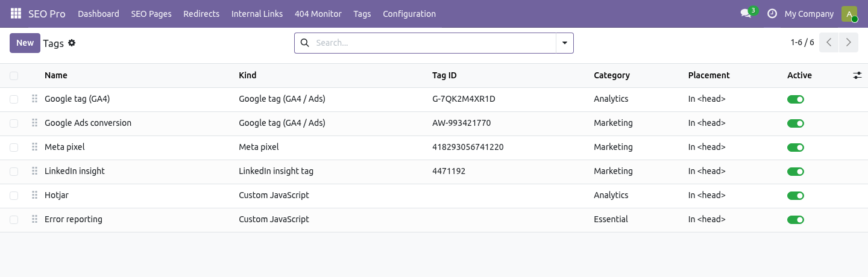
Task: Select the Error reporting row checkbox
Action: [14, 220]
